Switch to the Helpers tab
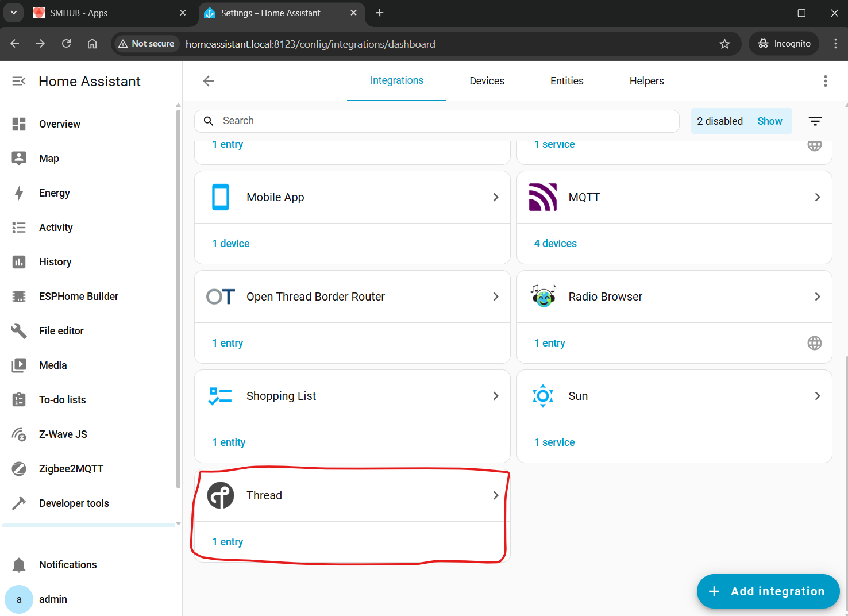The height and width of the screenshot is (616, 848). coord(646,81)
